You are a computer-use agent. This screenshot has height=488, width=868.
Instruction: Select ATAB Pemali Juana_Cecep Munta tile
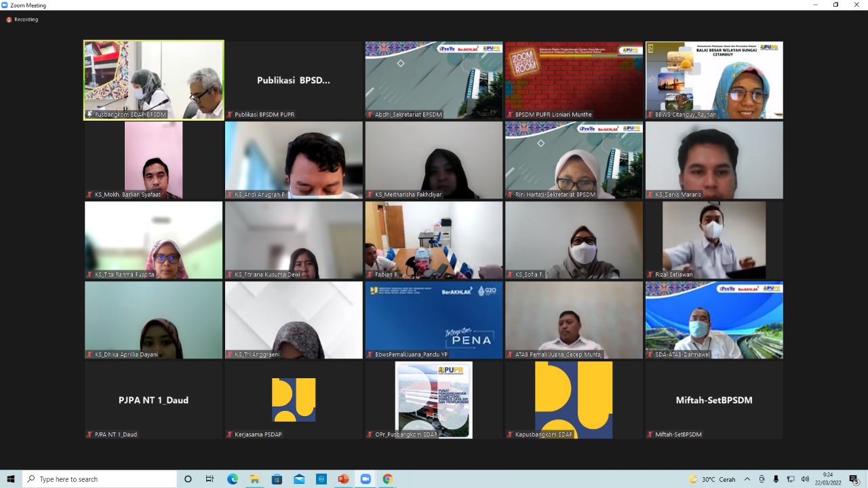click(574, 320)
